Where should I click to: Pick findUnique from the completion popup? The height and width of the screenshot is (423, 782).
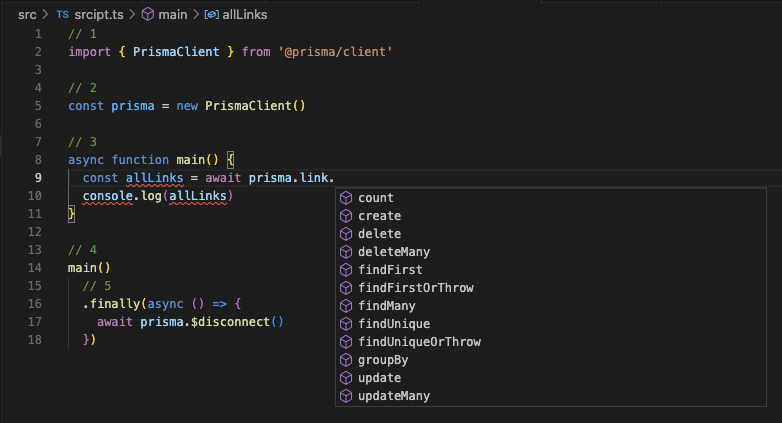point(393,324)
